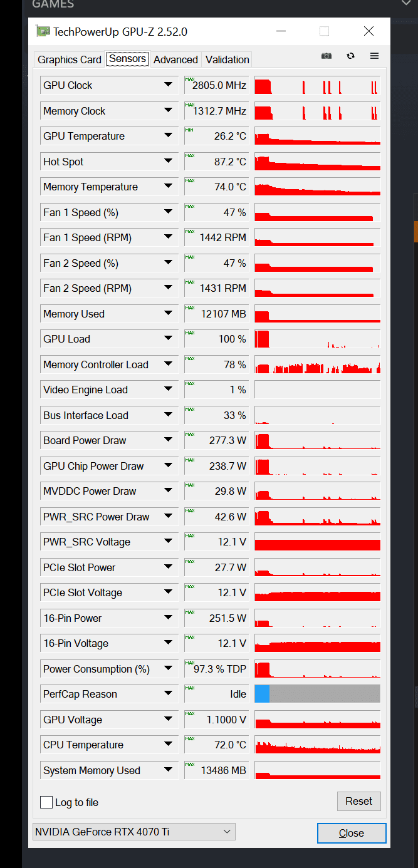Open the PCIe Slot Voltage dropdown arrow

(168, 592)
